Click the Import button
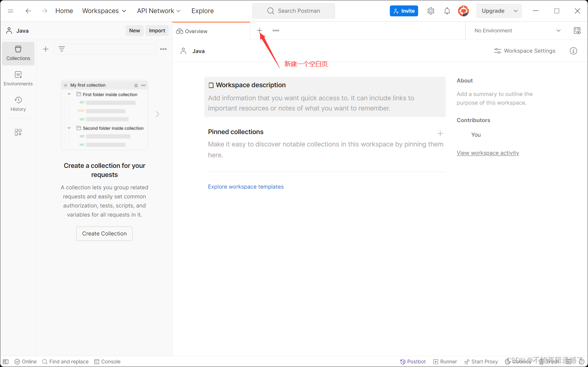 [x=157, y=31]
